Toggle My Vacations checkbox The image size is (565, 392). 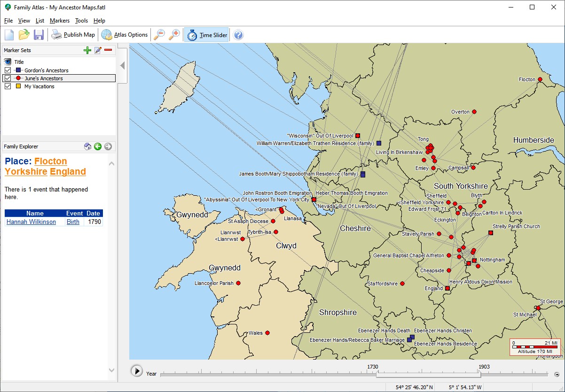pos(8,86)
